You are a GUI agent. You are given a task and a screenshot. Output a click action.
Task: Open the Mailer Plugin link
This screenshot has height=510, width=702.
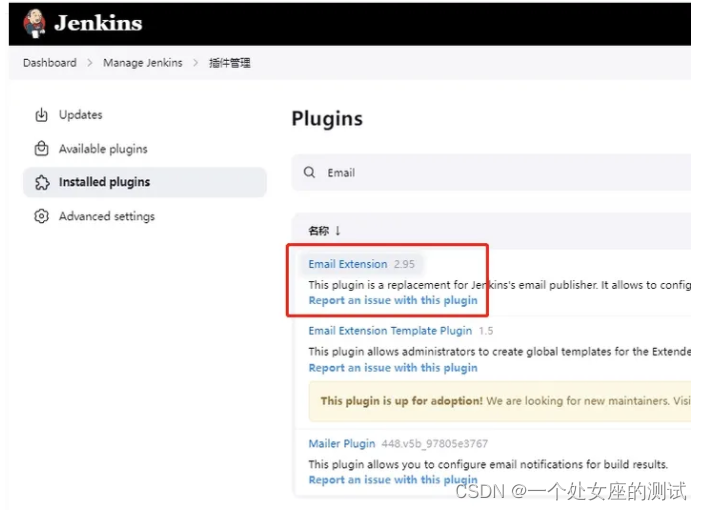pyautogui.click(x=342, y=444)
